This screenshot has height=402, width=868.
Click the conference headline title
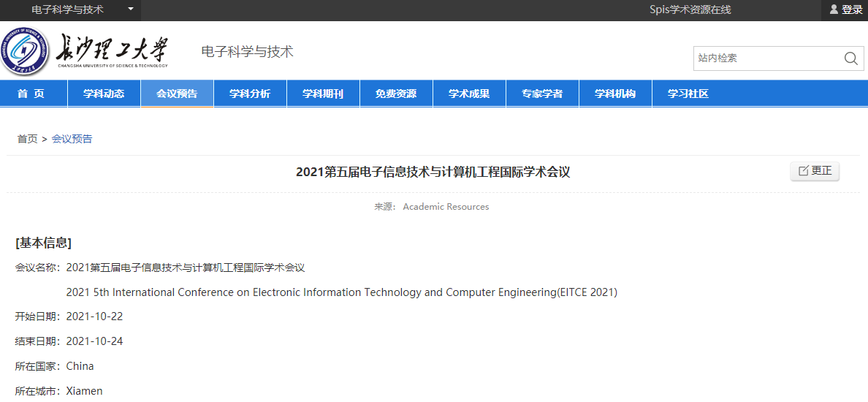[433, 172]
